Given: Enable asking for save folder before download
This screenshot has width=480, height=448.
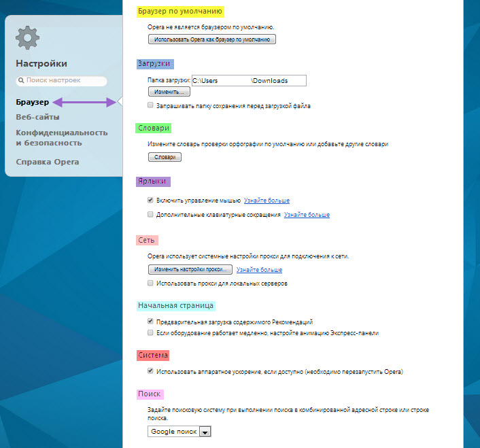Looking at the screenshot, I should tap(150, 105).
